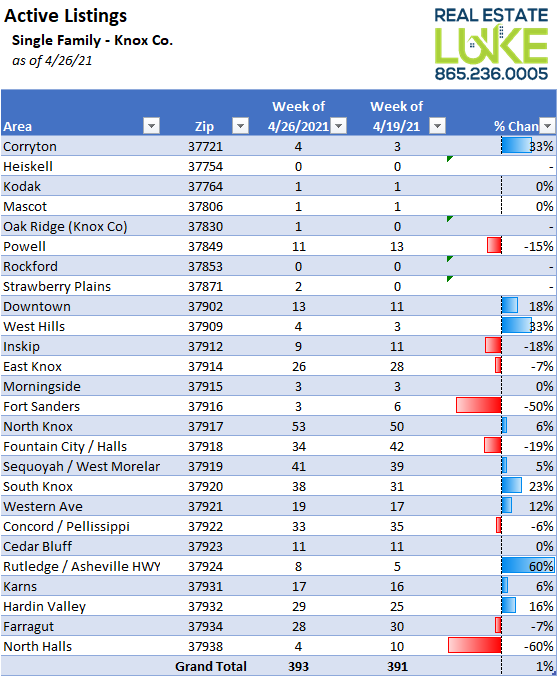Click zip code 37938

point(206,646)
